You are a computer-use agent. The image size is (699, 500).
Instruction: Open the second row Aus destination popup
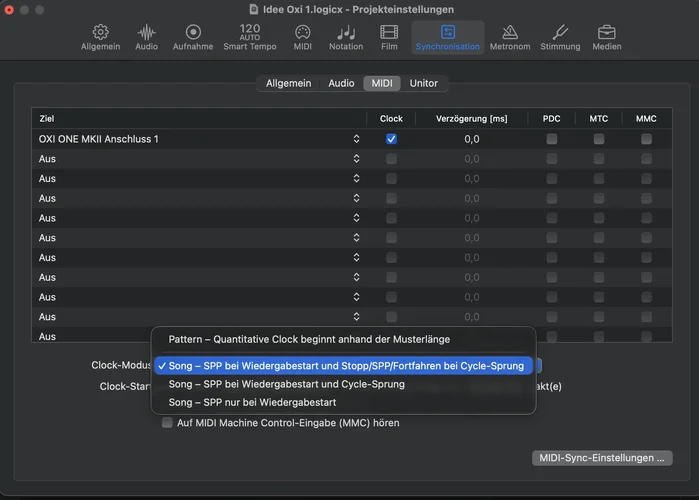pyautogui.click(x=356, y=159)
